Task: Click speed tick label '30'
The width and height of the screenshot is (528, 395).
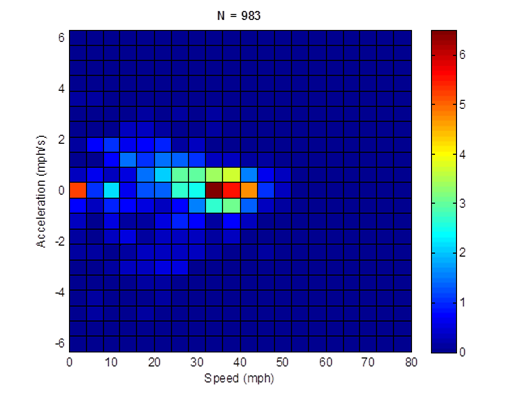Action: (197, 362)
